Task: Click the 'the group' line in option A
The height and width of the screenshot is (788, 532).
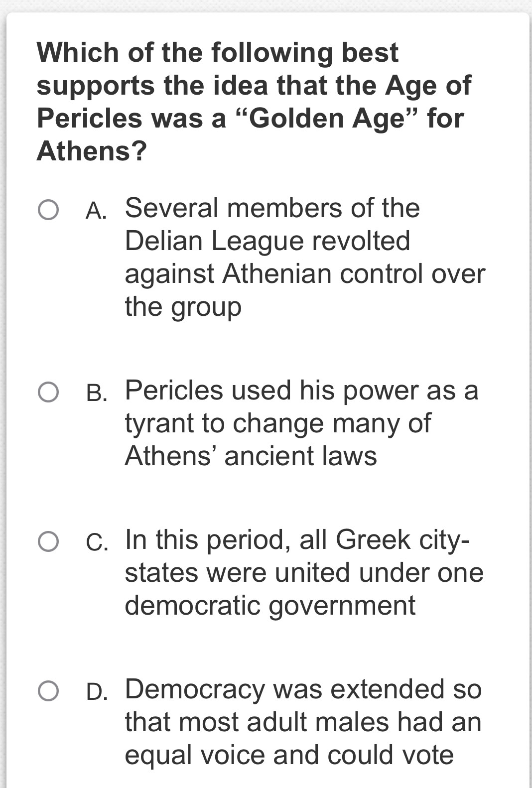Action: pyautogui.click(x=183, y=307)
